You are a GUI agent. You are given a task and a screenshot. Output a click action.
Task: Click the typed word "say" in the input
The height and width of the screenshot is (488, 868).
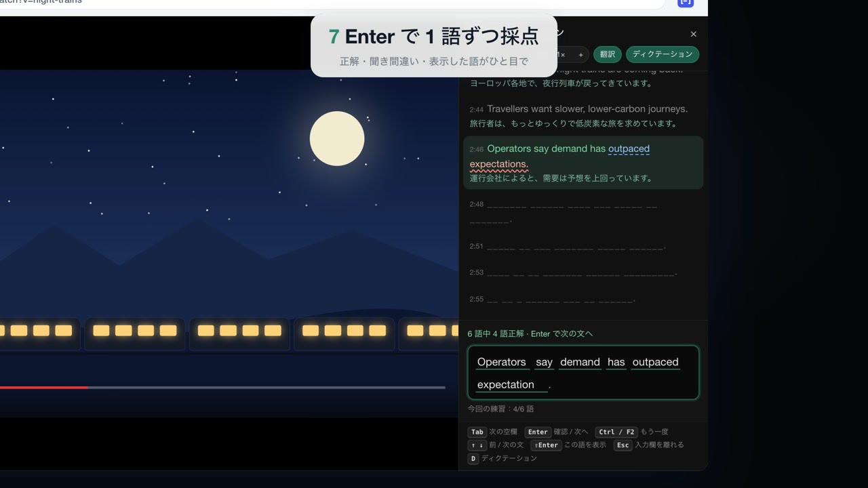[544, 362]
